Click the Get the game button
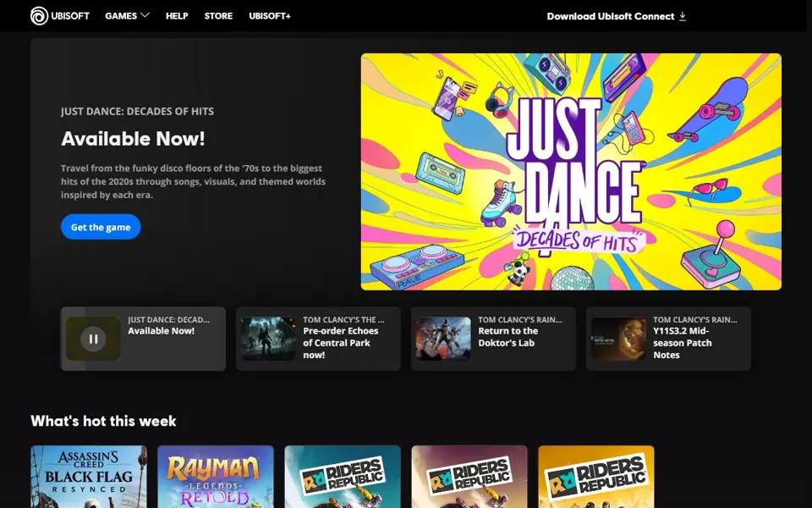 click(101, 227)
